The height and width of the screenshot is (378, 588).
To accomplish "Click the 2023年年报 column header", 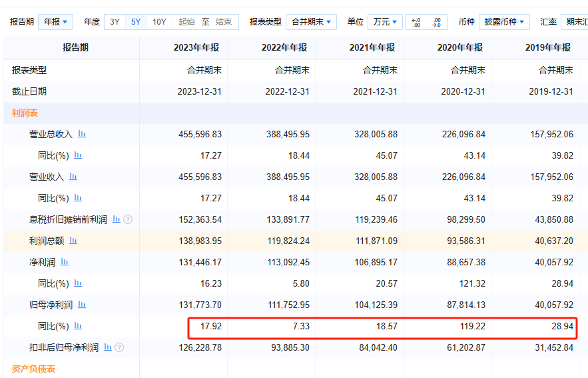I will pyautogui.click(x=196, y=47).
